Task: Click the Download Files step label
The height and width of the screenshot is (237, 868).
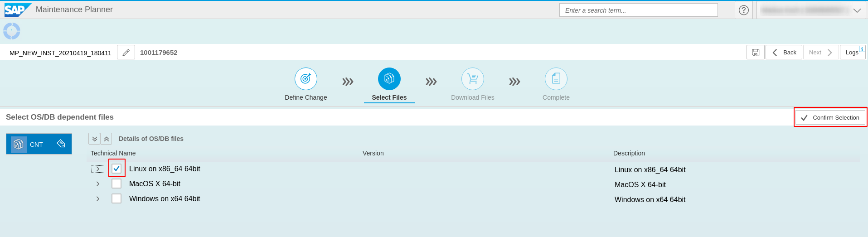Action: click(473, 97)
